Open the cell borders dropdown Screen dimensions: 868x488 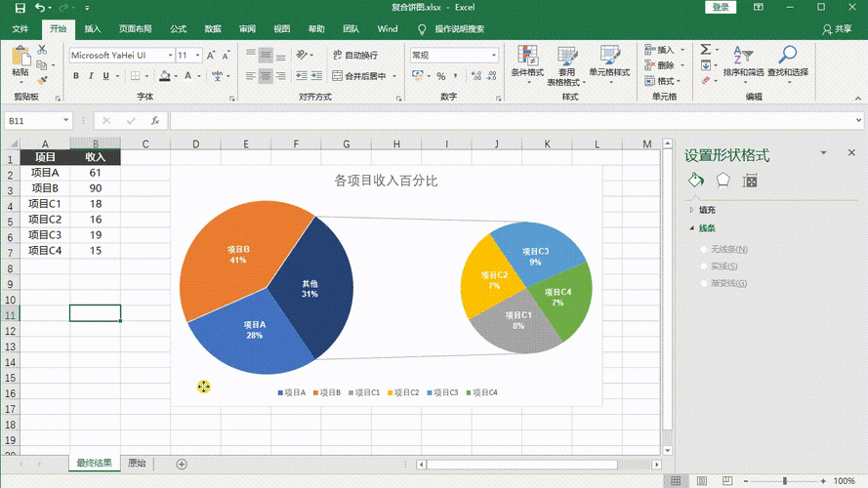(146, 76)
